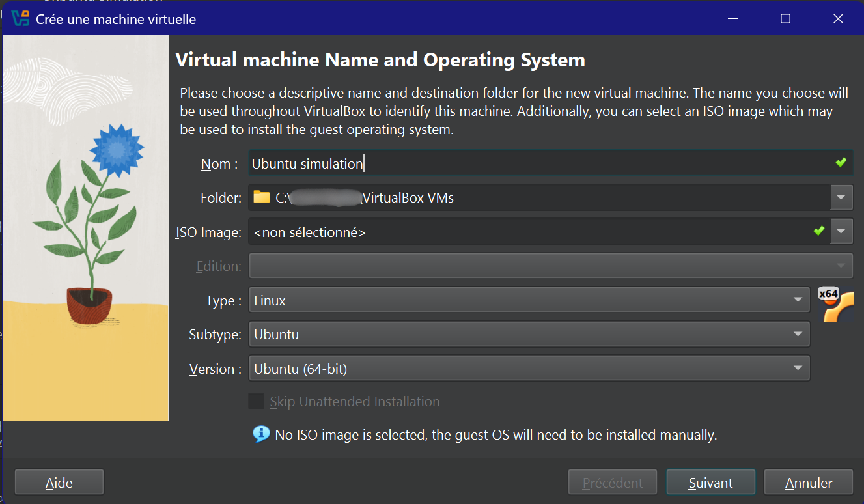
Task: Click Annuler to cancel machine creation
Action: (x=808, y=482)
